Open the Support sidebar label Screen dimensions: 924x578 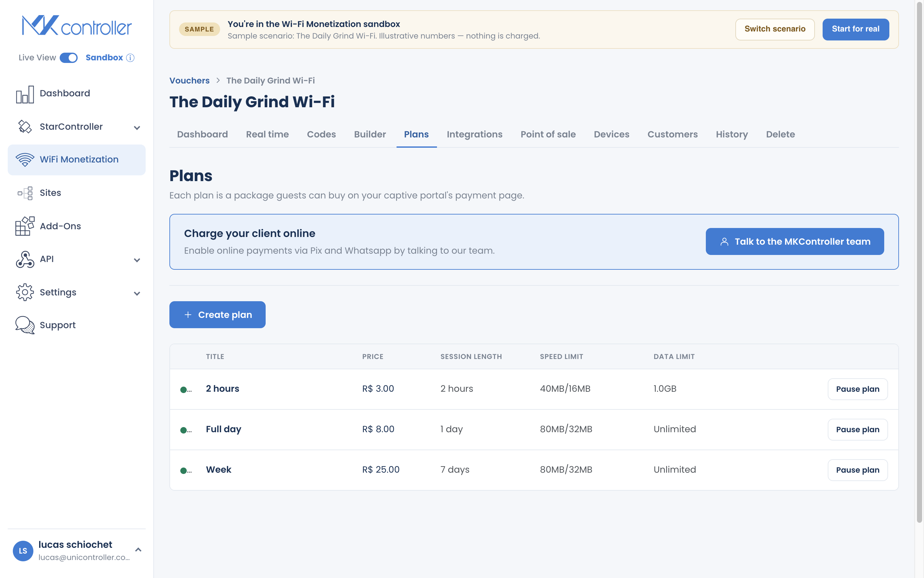58,325
